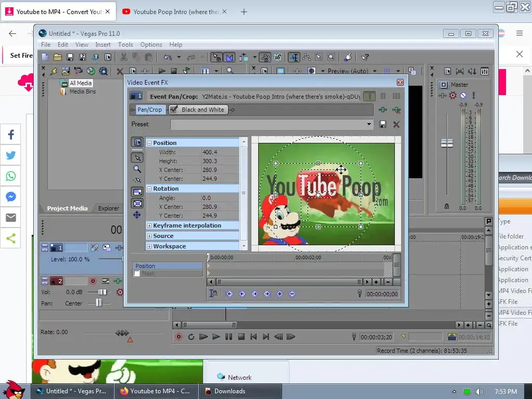Open the File menu
The image size is (532, 399).
coord(46,45)
